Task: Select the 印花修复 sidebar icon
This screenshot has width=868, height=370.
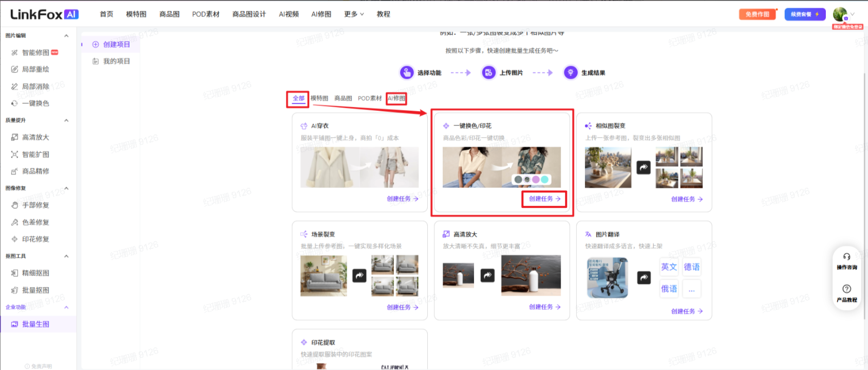Action: pyautogui.click(x=14, y=239)
